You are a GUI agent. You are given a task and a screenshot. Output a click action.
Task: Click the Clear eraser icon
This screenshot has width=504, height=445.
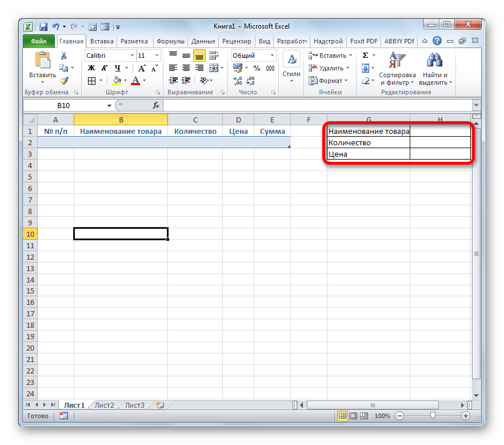366,81
